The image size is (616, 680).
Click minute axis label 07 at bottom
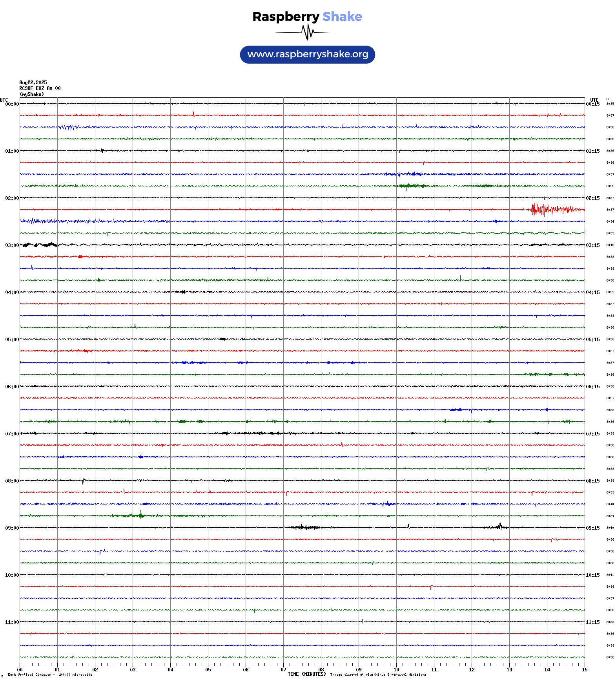[283, 670]
